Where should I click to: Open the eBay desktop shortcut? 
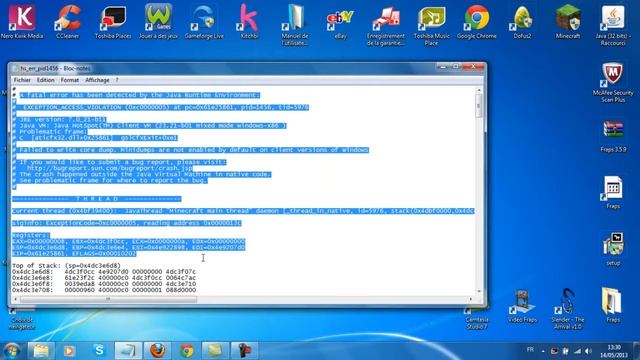point(340,21)
